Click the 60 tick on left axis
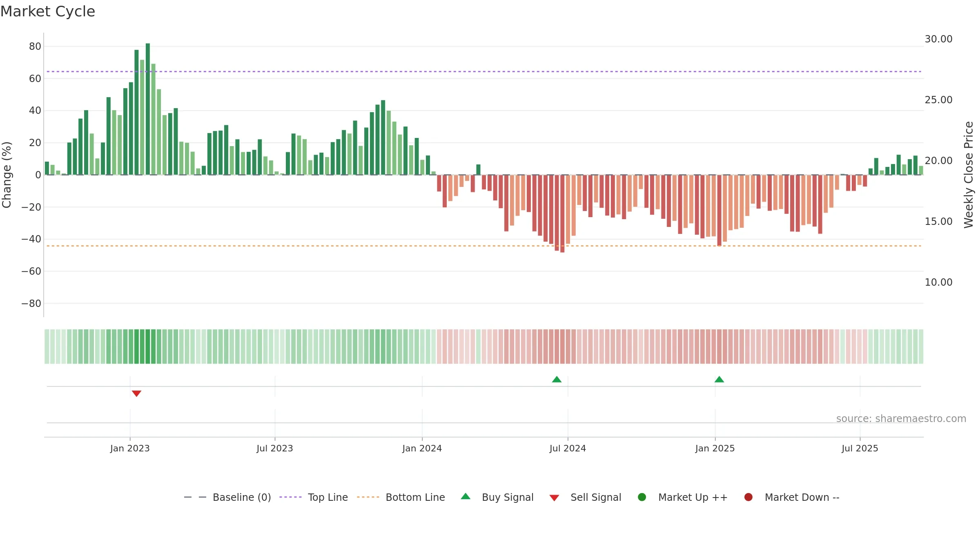Viewport: 980px width, 551px height. [35, 79]
